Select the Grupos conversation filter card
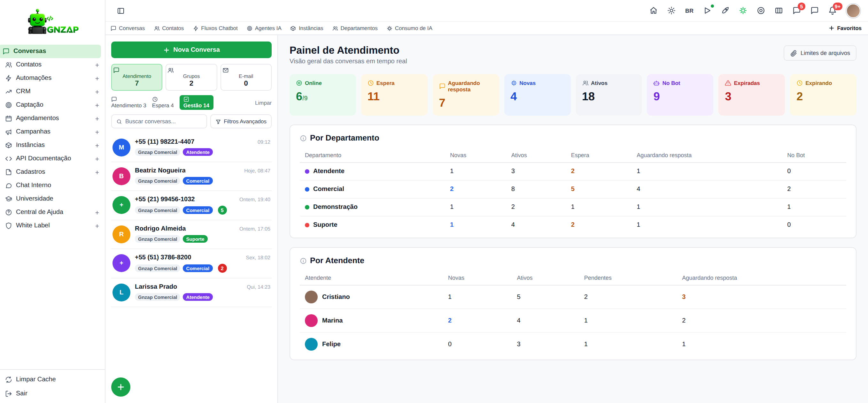The height and width of the screenshot is (403, 868). pyautogui.click(x=191, y=77)
